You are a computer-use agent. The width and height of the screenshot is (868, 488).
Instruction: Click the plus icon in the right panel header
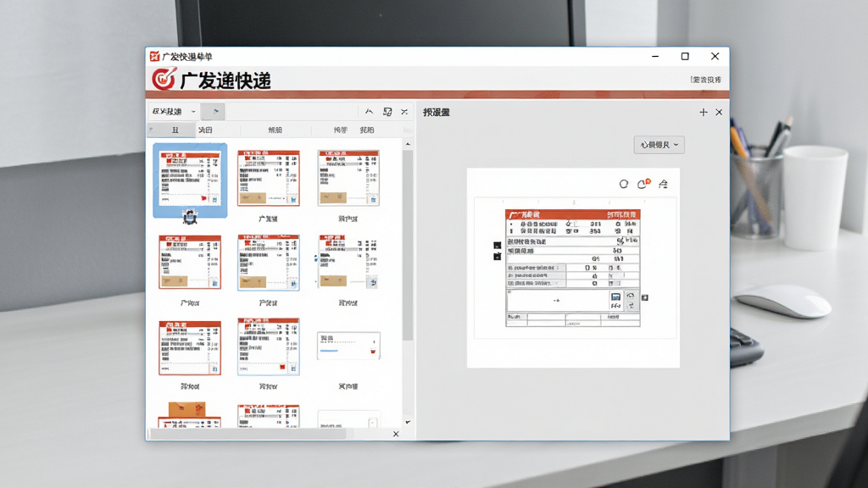point(703,113)
